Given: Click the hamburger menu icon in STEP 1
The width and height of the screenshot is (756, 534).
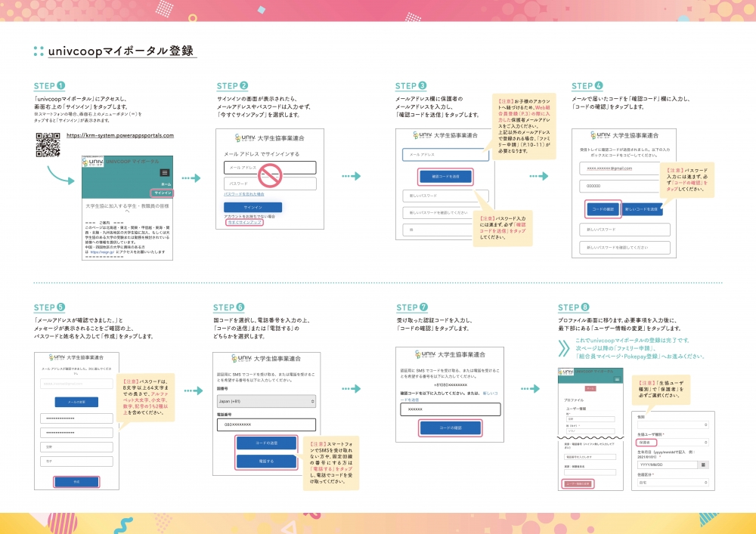Looking at the screenshot, I should click(x=165, y=173).
